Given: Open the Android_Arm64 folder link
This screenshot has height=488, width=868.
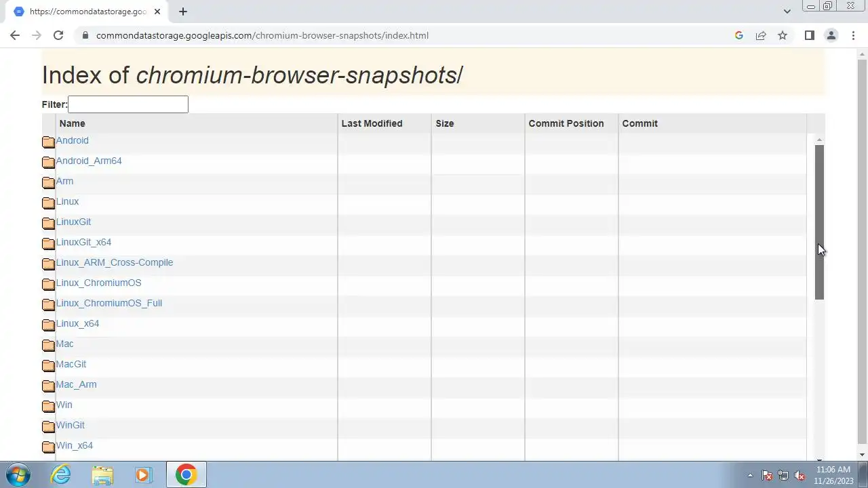Looking at the screenshot, I should (89, 161).
